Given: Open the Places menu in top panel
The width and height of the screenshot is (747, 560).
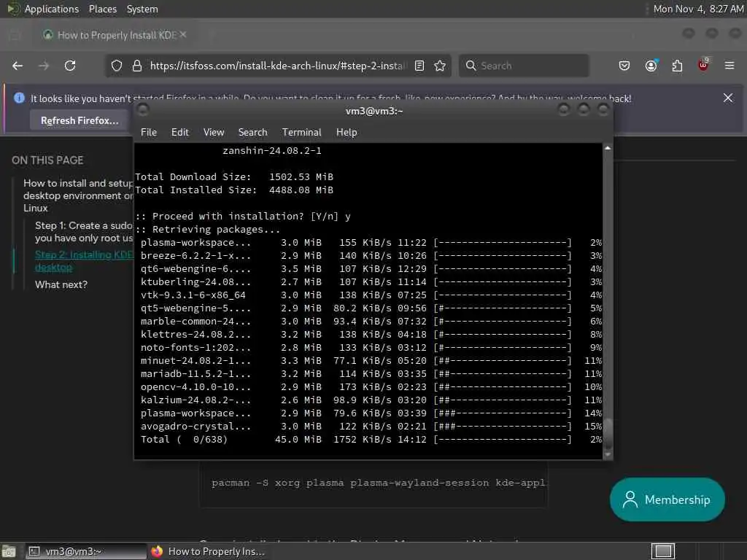Looking at the screenshot, I should (x=102, y=9).
